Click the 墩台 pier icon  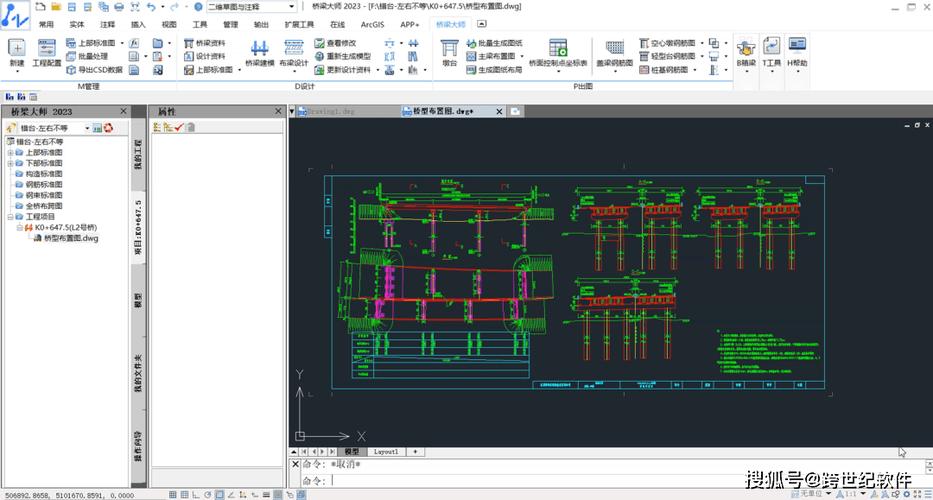click(x=449, y=52)
